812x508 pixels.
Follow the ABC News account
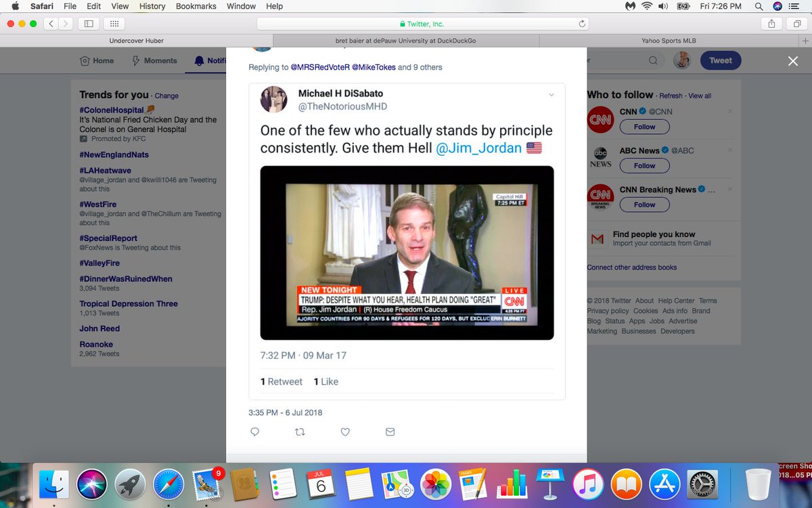pyautogui.click(x=644, y=165)
